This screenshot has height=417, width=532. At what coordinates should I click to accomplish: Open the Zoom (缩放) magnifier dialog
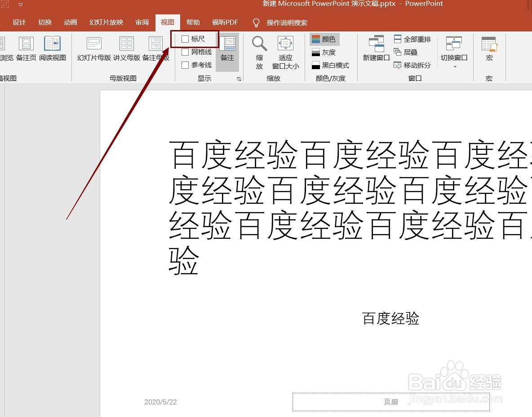pyautogui.click(x=259, y=53)
